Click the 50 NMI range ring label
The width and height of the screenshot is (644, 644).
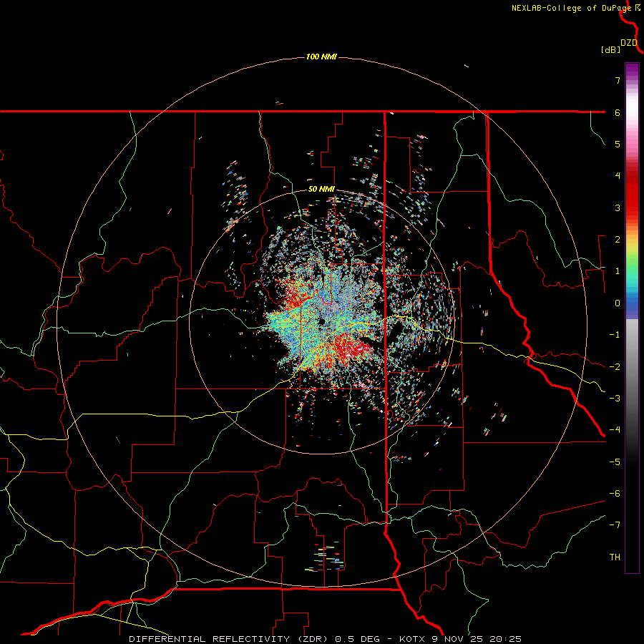pyautogui.click(x=321, y=190)
